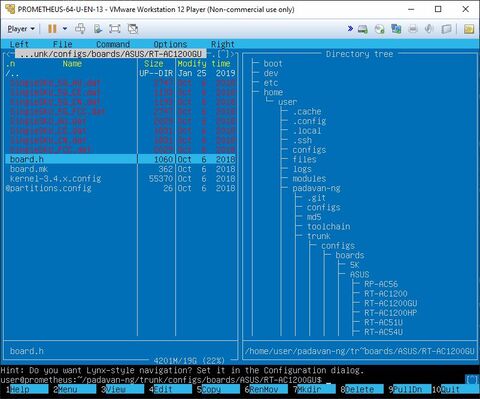This screenshot has height=399, width=480.
Task: Click the 3 View function key button
Action: 123,389
